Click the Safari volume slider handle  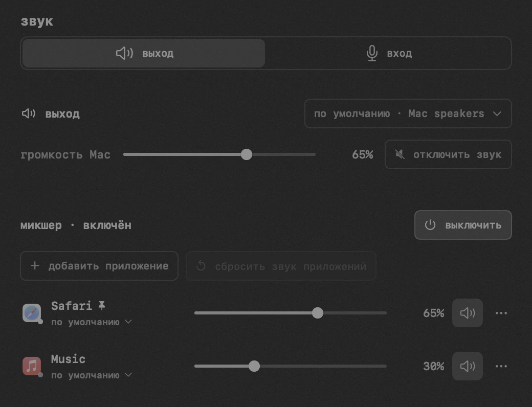click(x=318, y=313)
